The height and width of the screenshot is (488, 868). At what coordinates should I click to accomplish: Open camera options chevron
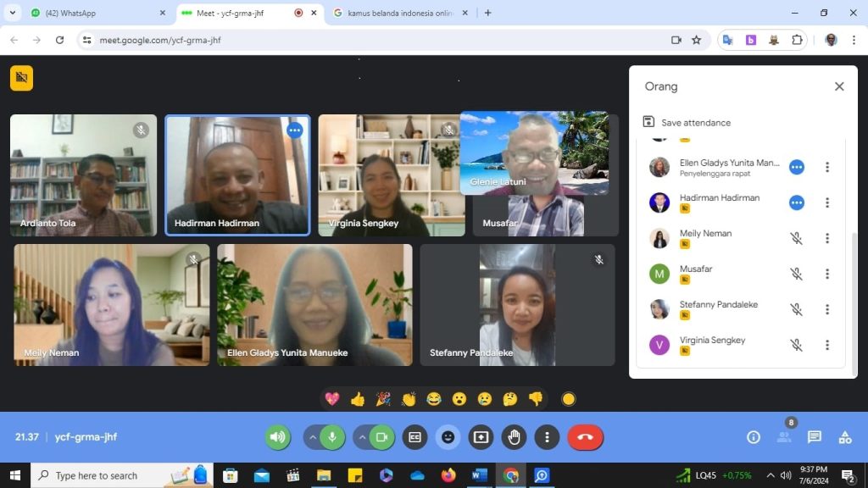[x=362, y=437]
